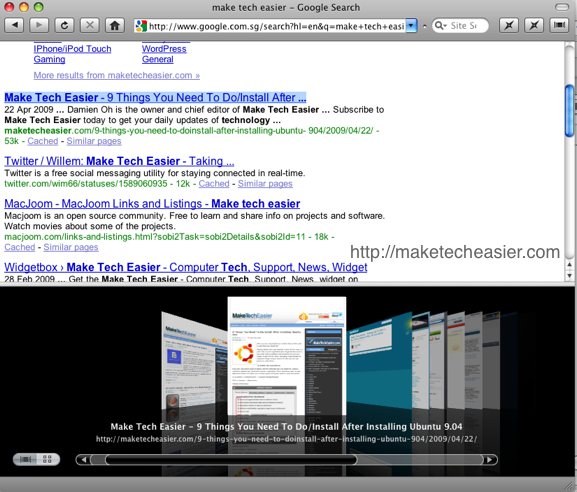This screenshot has height=492, width=577.
Task: Click the page scrollbar up arrow
Action: click(569, 264)
